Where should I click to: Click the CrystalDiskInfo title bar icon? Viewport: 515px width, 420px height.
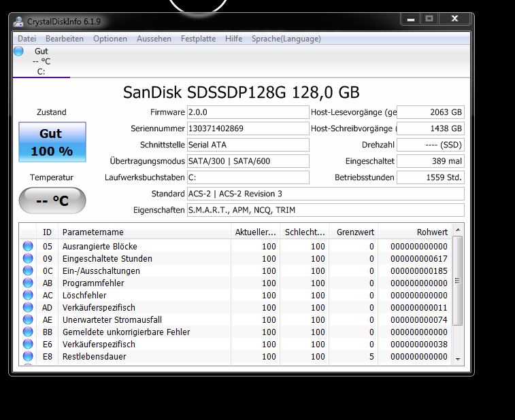[x=18, y=22]
